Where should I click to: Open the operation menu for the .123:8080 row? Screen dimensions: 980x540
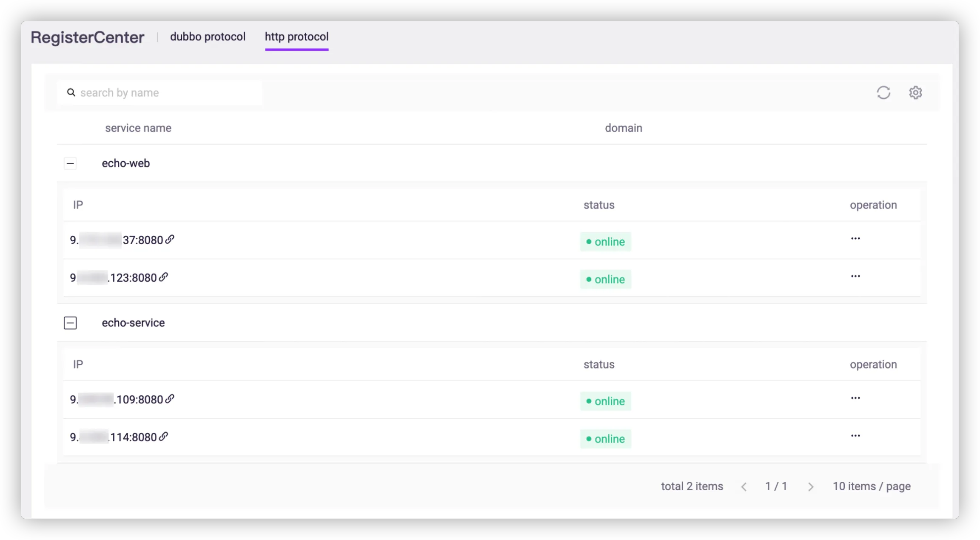(x=855, y=276)
